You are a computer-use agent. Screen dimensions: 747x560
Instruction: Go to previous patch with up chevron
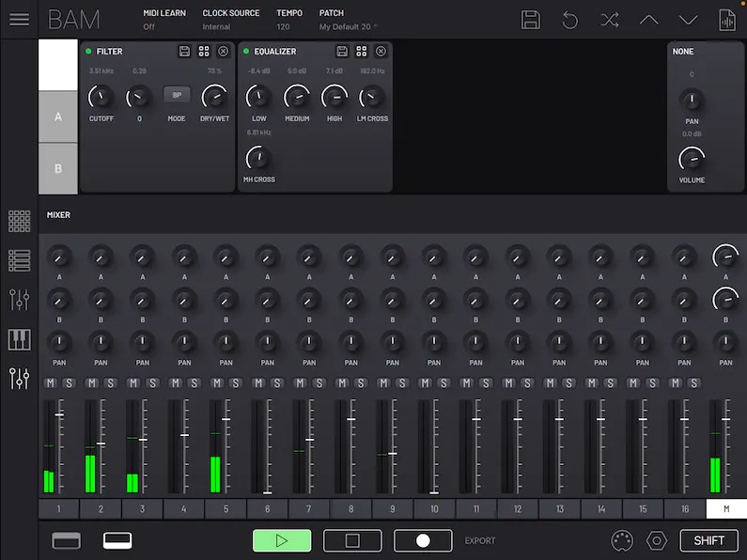(x=649, y=20)
